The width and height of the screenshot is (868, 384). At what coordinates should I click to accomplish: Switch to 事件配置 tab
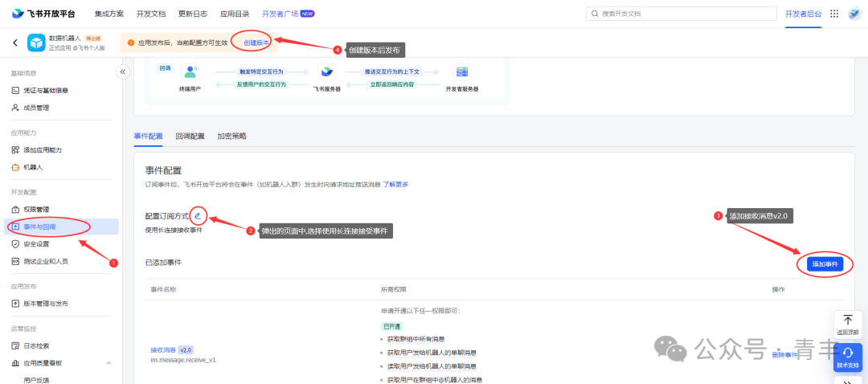[x=149, y=136]
